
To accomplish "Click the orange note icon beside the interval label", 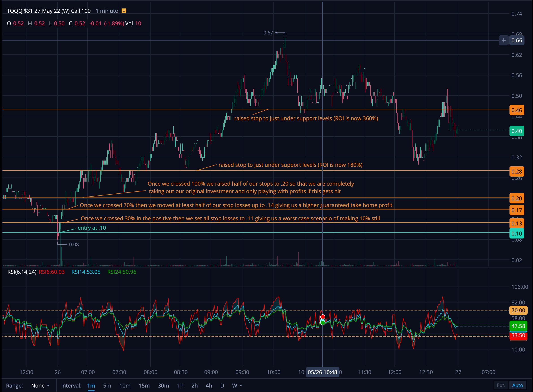I will pos(123,11).
